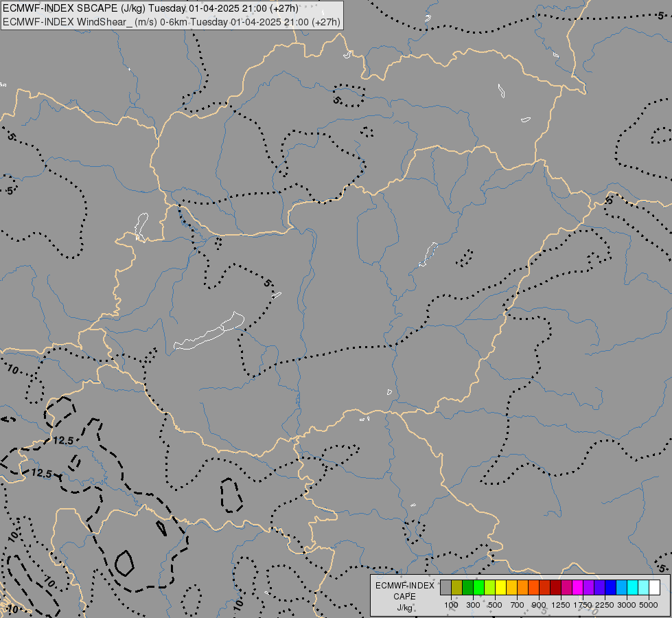672x618 pixels.
Task: Click the WindShear 0-6km title line
Action: (172, 22)
